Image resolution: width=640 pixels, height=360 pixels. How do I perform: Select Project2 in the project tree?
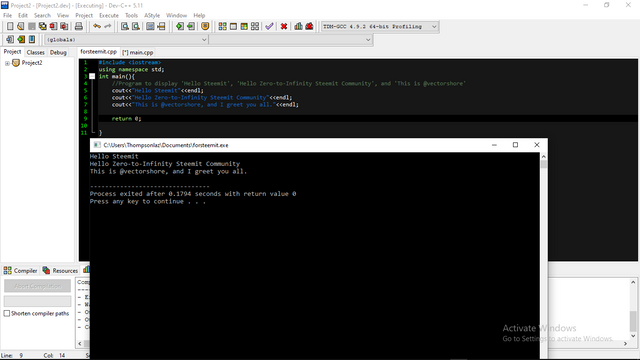coord(32,63)
